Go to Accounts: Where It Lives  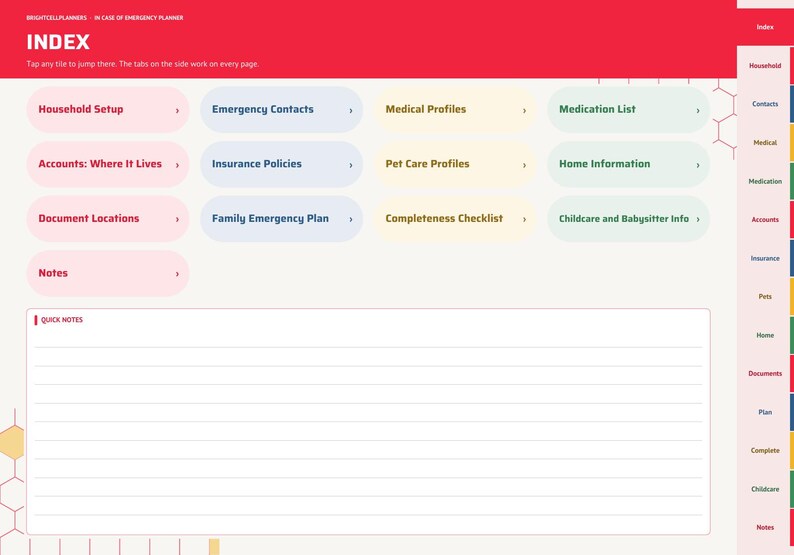point(108,164)
